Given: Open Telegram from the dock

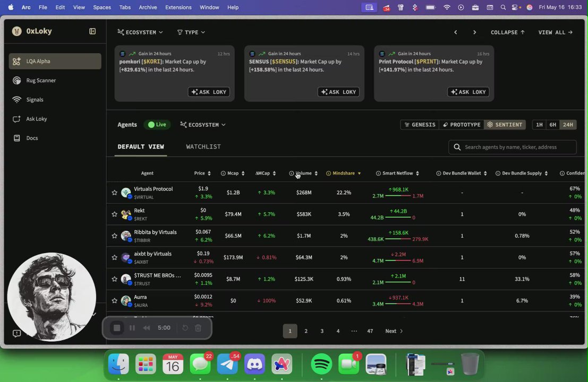Looking at the screenshot, I should coord(227,364).
